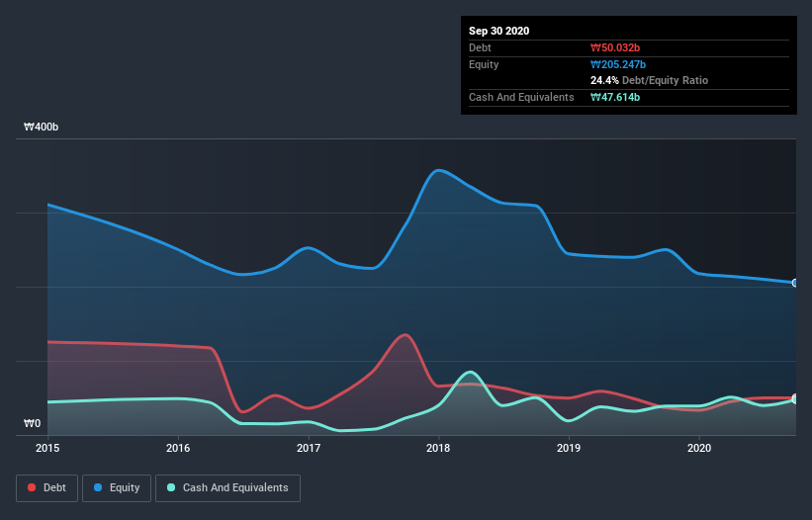
Task: Click the ₩0 y-axis label
Action: pos(32,423)
